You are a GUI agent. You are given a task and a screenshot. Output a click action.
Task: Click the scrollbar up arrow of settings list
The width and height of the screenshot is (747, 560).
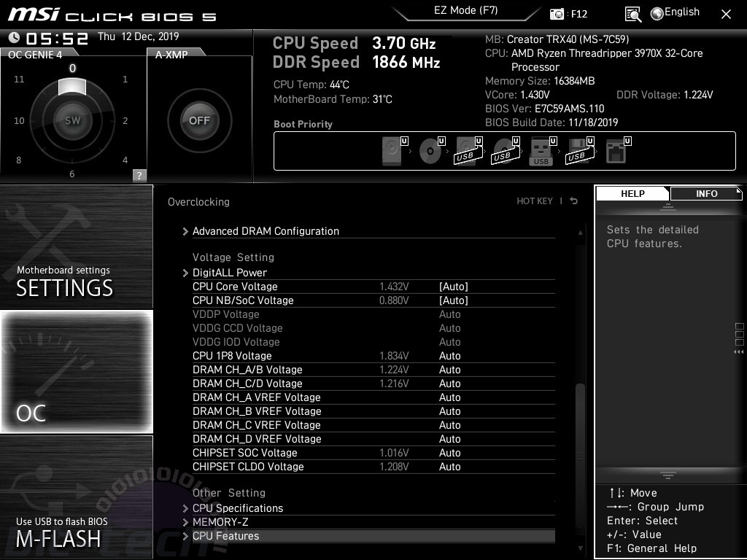580,233
